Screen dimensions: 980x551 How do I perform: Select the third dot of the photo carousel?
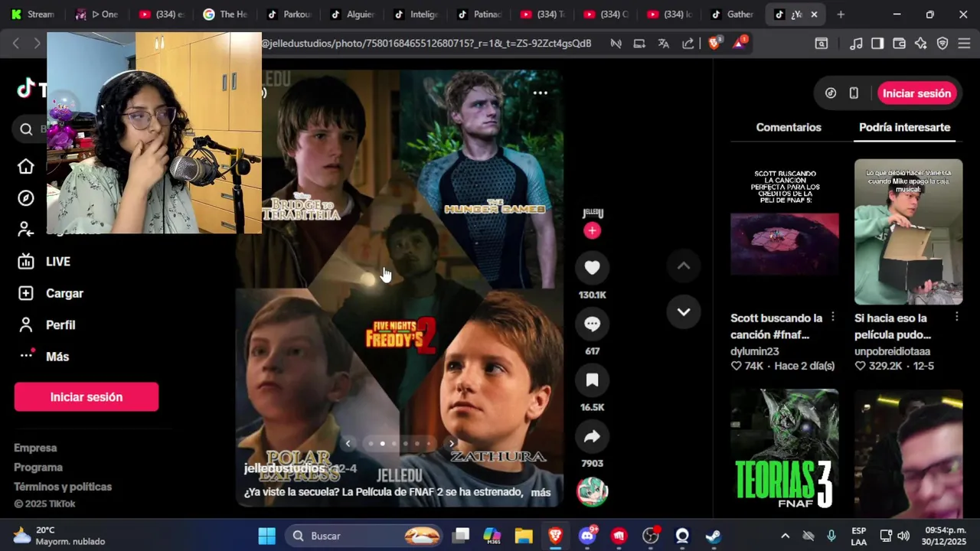pos(394,443)
